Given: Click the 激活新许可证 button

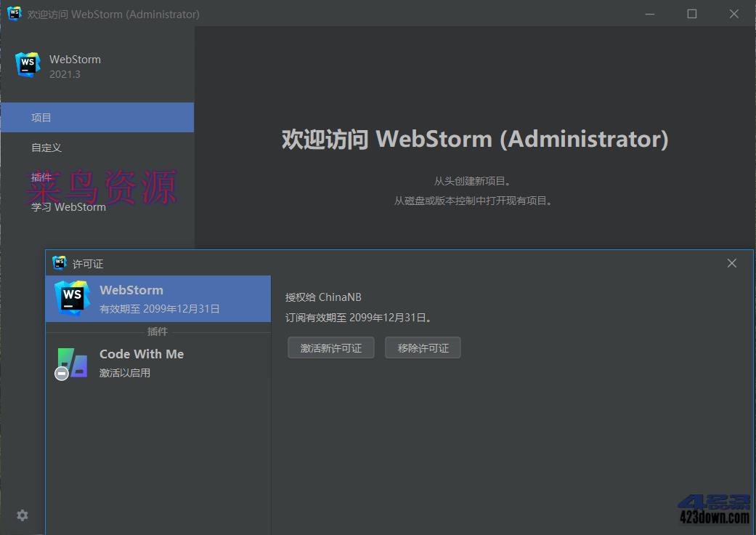Looking at the screenshot, I should click(330, 347).
